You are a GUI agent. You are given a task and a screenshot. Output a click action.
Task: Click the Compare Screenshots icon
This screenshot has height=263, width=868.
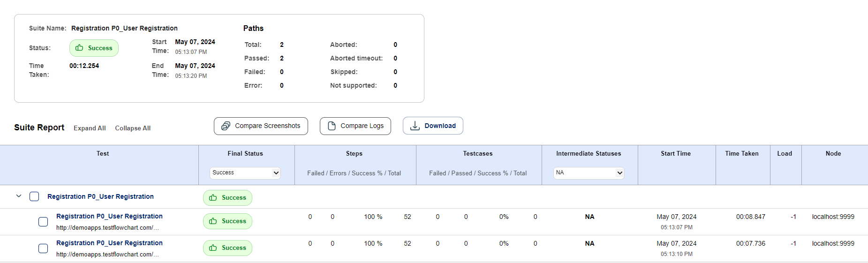click(226, 126)
